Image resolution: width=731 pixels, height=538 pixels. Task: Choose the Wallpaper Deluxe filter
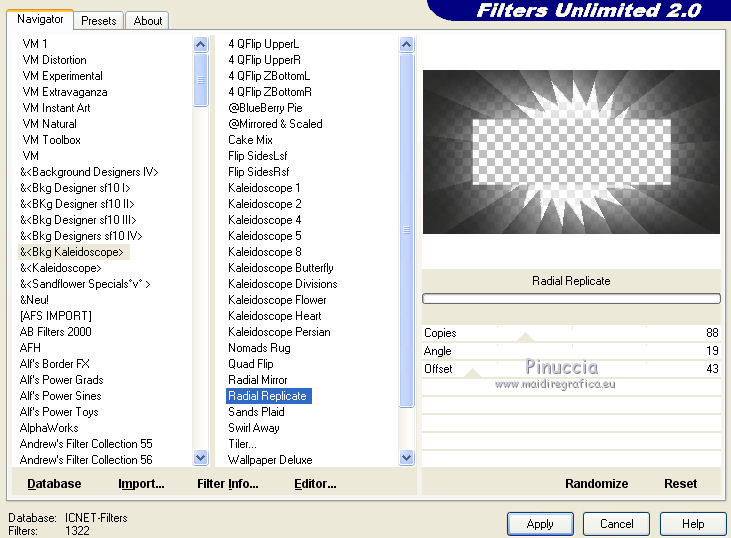(270, 460)
